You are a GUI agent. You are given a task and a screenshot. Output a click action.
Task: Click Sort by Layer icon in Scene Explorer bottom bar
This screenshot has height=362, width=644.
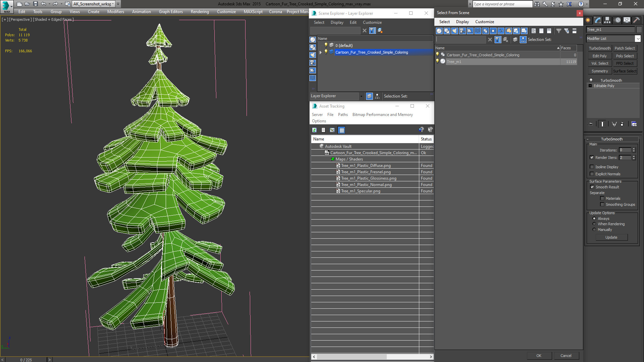point(369,96)
